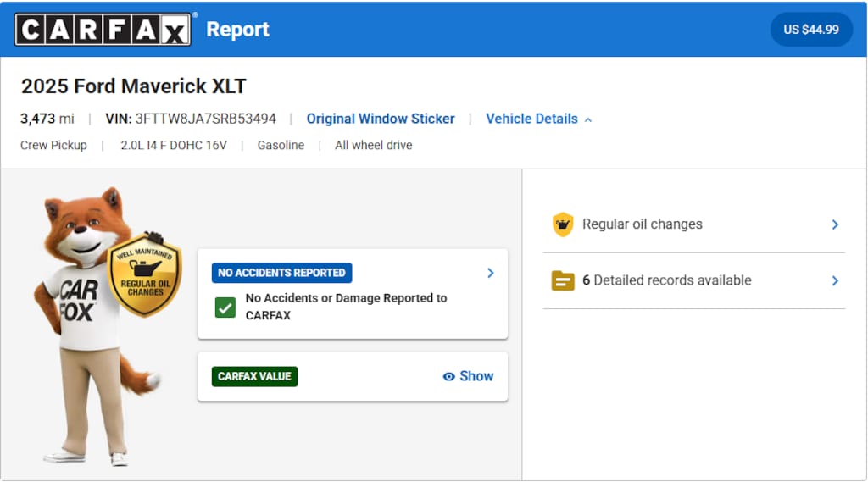The width and height of the screenshot is (868, 482).
Task: Expand the Regular oil changes row arrow
Action: point(835,224)
